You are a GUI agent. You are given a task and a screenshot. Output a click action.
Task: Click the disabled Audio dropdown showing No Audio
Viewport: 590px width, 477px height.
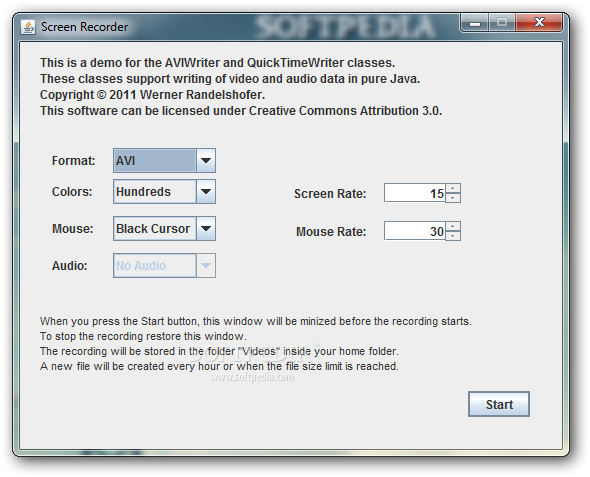coord(164,266)
